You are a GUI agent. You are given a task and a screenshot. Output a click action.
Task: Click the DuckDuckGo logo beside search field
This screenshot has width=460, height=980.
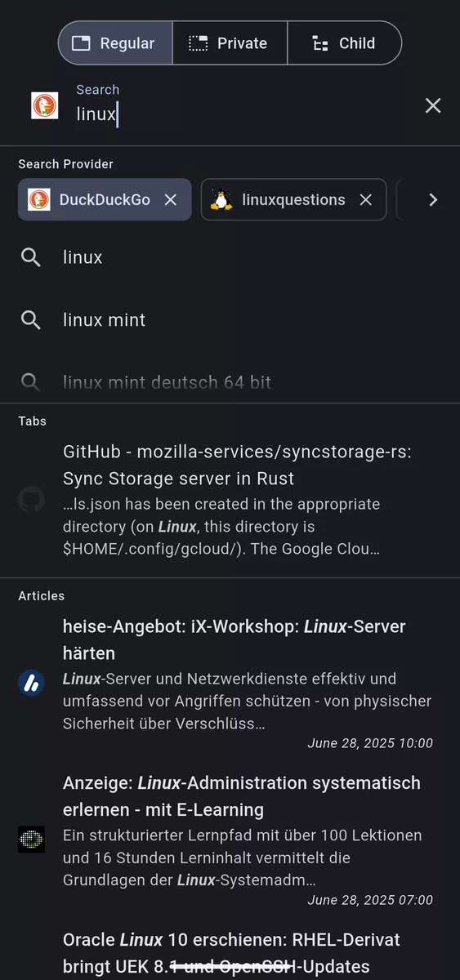tap(44, 105)
